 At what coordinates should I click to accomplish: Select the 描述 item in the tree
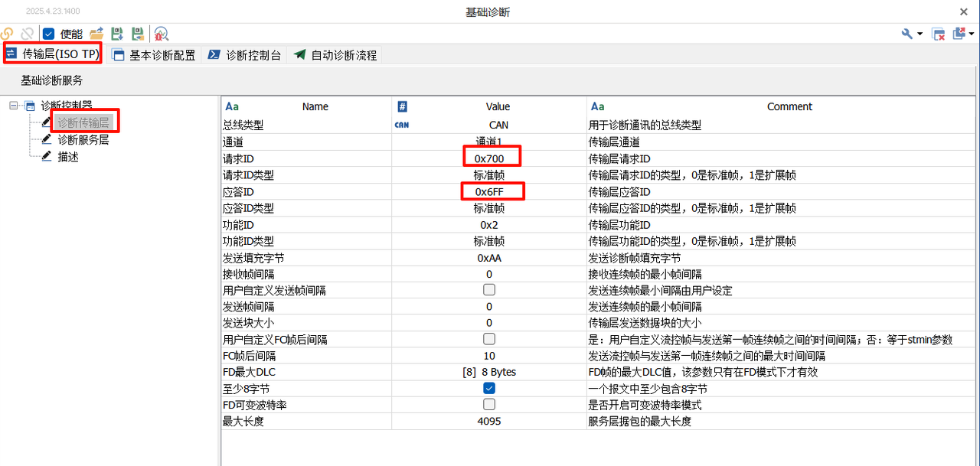[67, 156]
